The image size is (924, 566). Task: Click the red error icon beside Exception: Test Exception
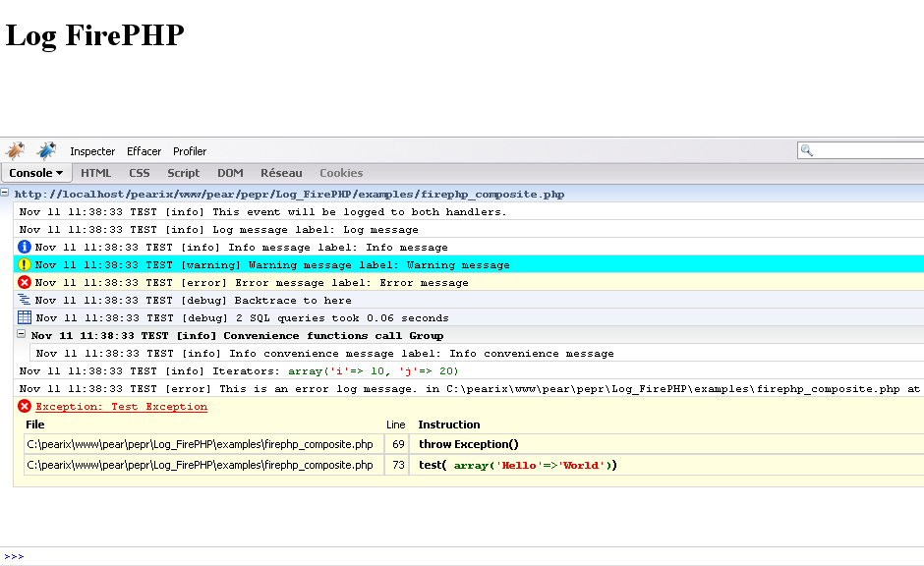pyautogui.click(x=25, y=406)
